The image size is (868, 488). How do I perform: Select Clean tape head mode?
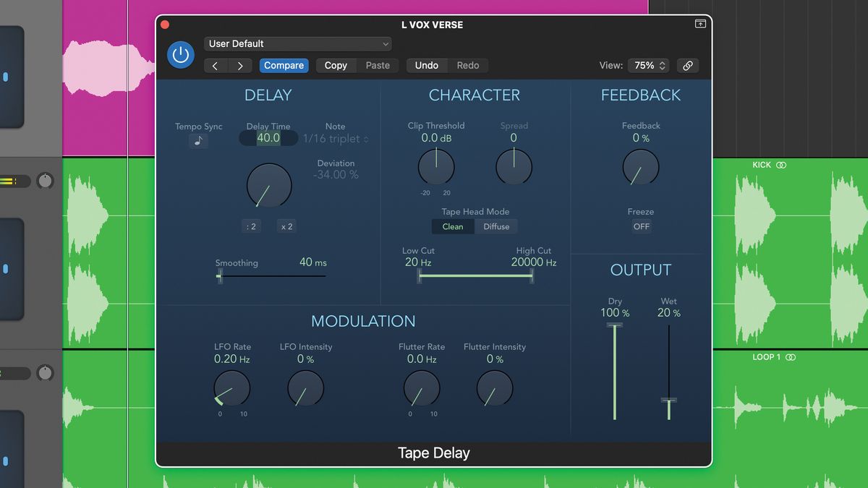(453, 226)
